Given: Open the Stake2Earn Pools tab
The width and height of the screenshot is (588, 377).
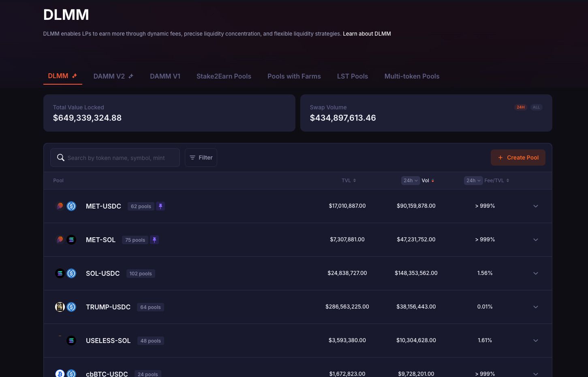Looking at the screenshot, I should 224,76.
